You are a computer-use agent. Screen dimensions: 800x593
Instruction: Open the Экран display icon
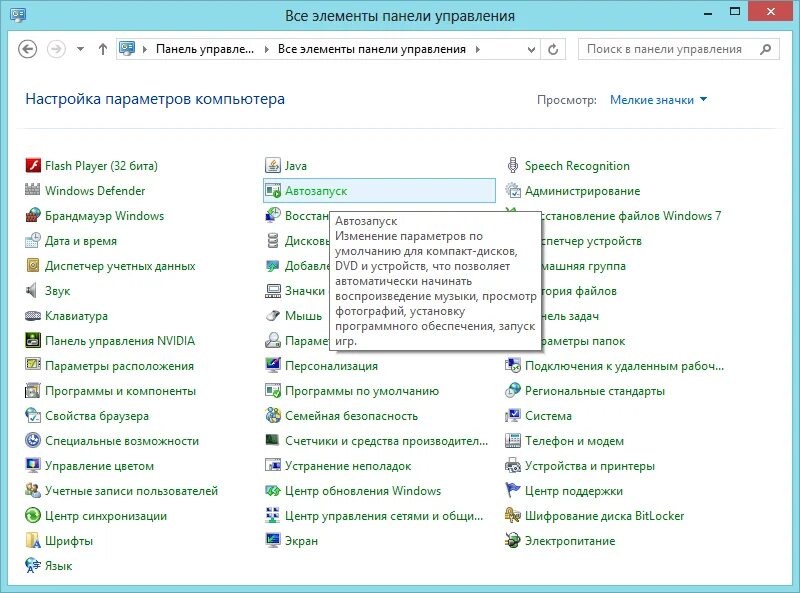click(x=273, y=540)
